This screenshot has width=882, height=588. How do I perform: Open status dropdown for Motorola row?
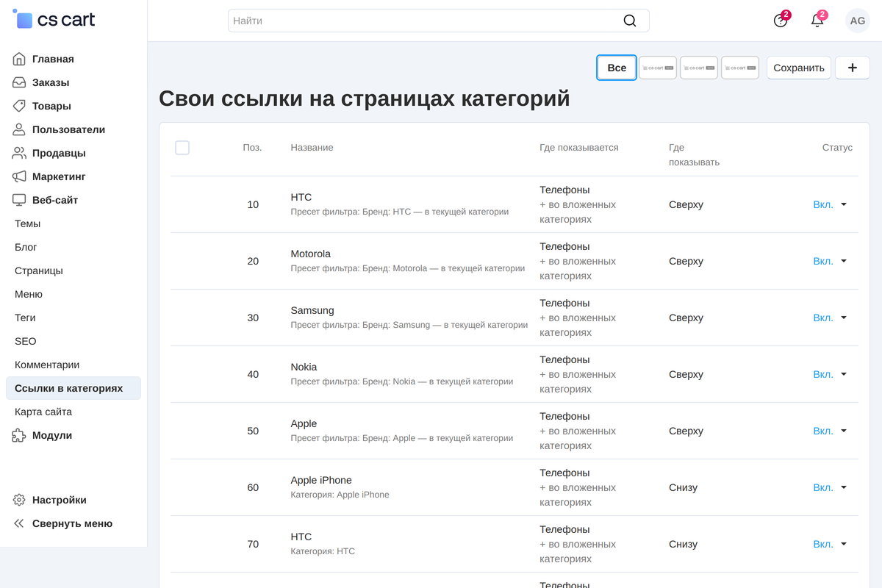click(x=831, y=261)
